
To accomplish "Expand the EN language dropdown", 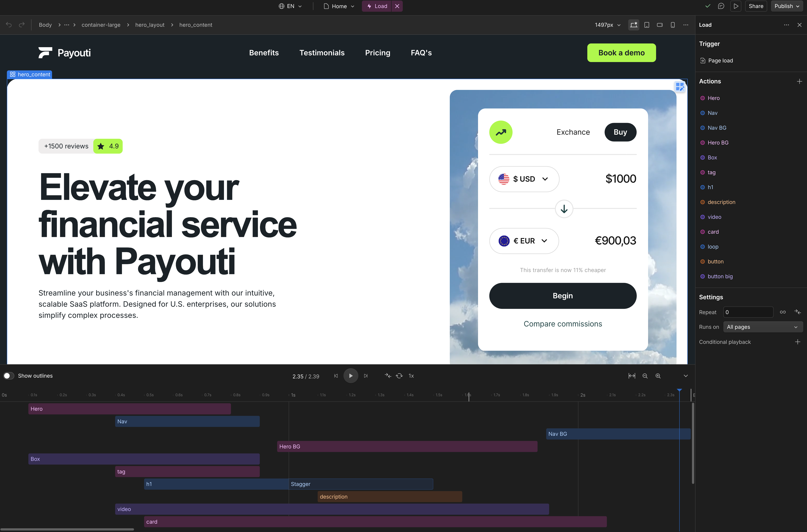I will point(290,6).
